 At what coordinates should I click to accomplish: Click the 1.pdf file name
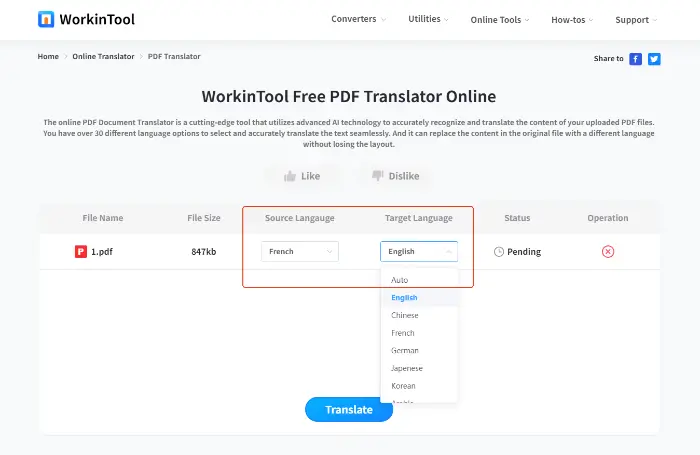pyautogui.click(x=102, y=252)
